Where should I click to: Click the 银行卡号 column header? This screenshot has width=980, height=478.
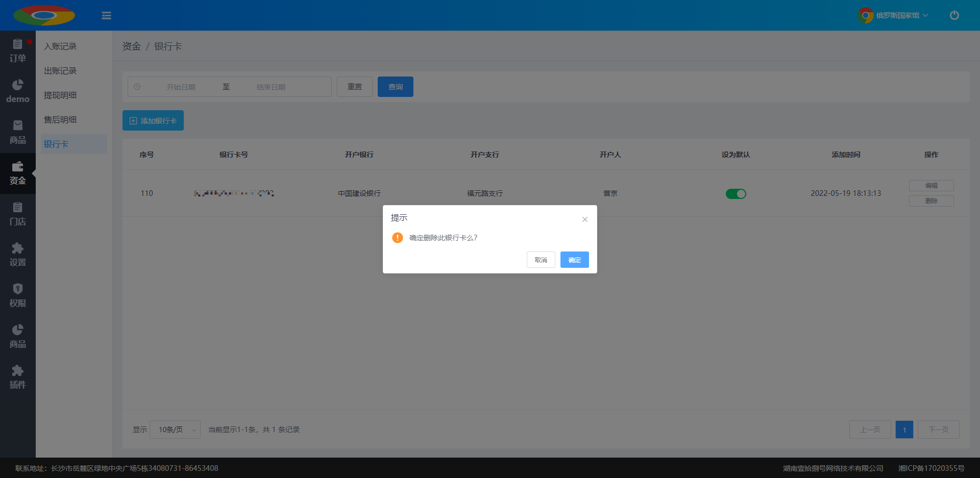[234, 155]
